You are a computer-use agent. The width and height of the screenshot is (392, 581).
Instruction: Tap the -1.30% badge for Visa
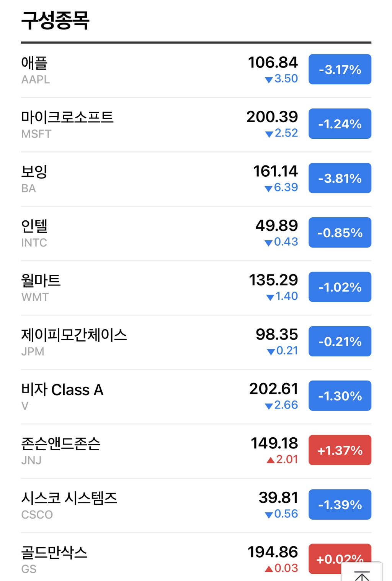pos(340,396)
